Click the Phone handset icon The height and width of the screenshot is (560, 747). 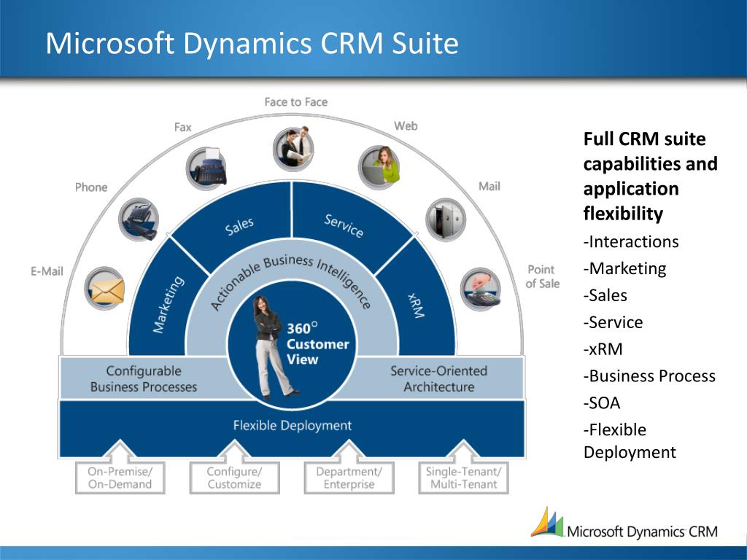(139, 219)
